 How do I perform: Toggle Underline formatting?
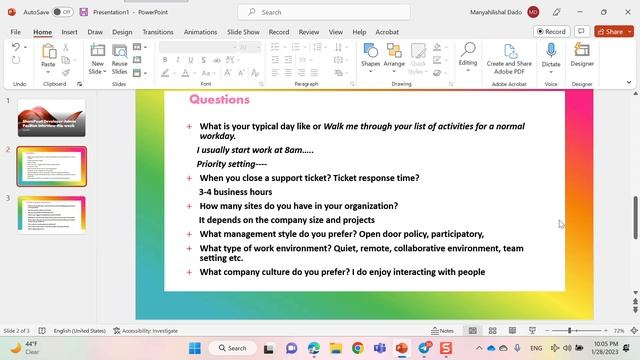(191, 60)
